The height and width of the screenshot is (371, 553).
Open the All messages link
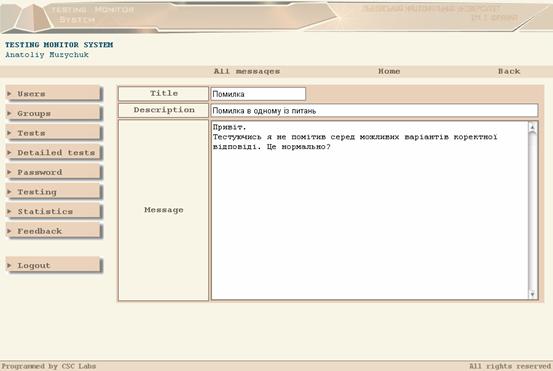(x=247, y=71)
